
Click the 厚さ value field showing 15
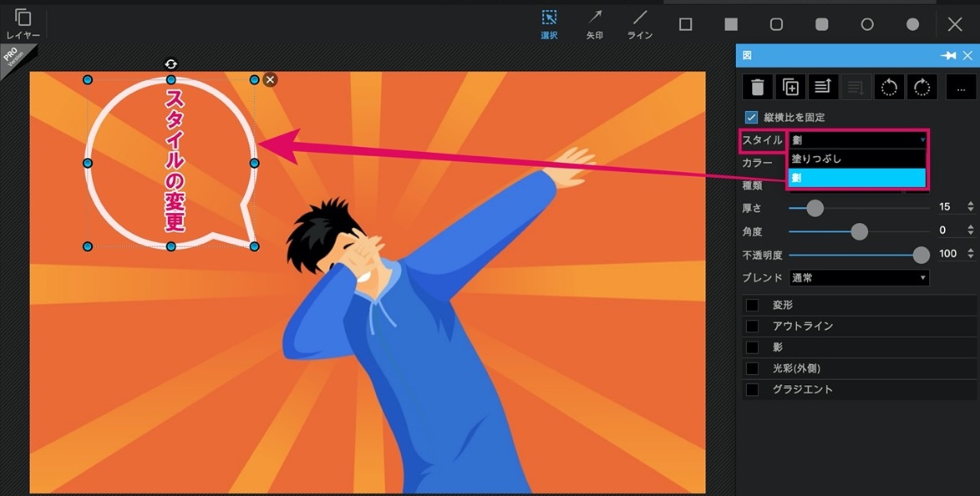(950, 207)
